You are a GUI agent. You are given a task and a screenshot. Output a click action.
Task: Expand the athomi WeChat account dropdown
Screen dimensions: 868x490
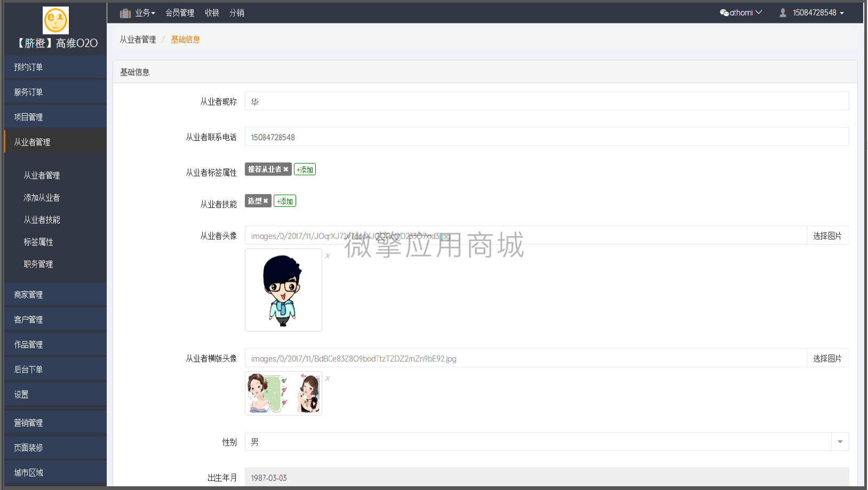pos(741,13)
